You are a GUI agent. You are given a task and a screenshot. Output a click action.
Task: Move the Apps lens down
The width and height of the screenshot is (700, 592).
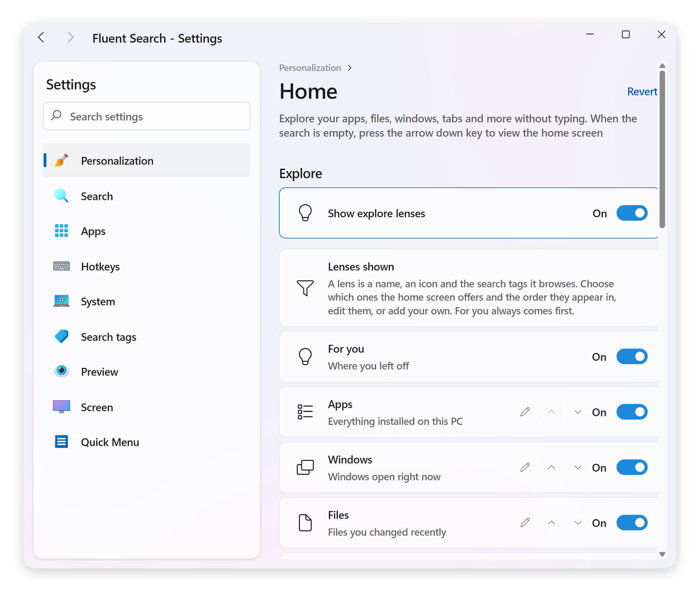(578, 412)
